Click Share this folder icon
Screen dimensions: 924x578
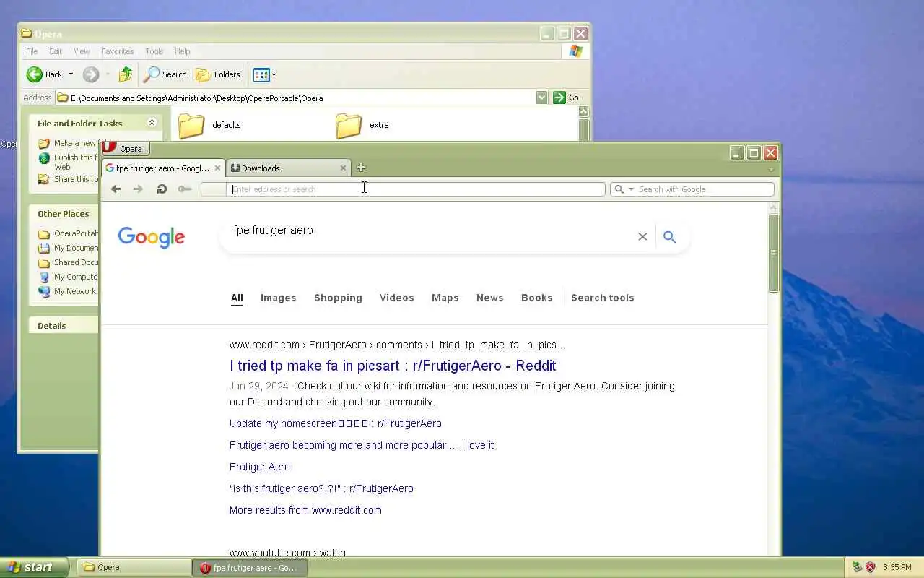pyautogui.click(x=44, y=179)
